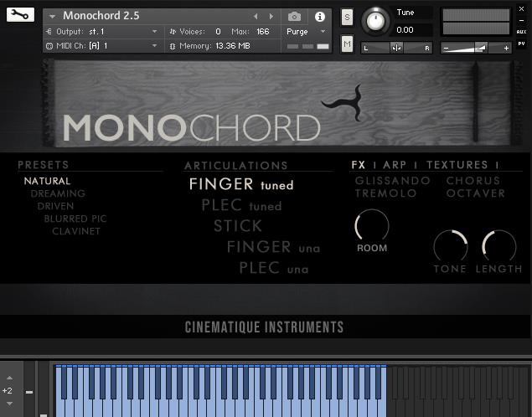Click the pan center icon between L and R
This screenshot has height=417, width=532.
[396, 48]
